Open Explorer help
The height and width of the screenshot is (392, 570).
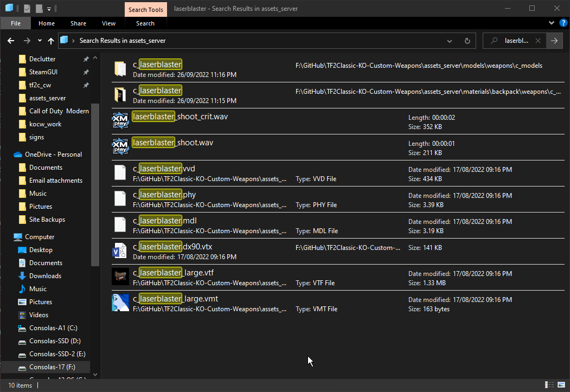(x=563, y=23)
